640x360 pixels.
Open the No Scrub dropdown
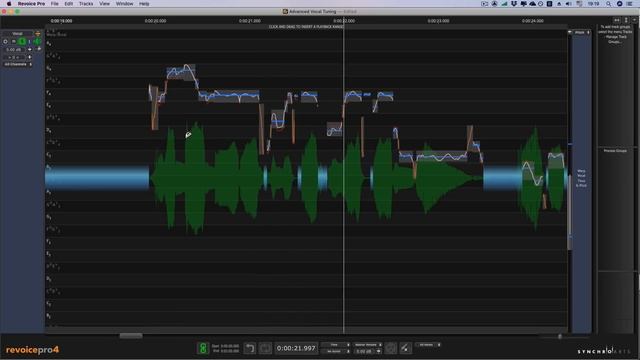[336, 351]
